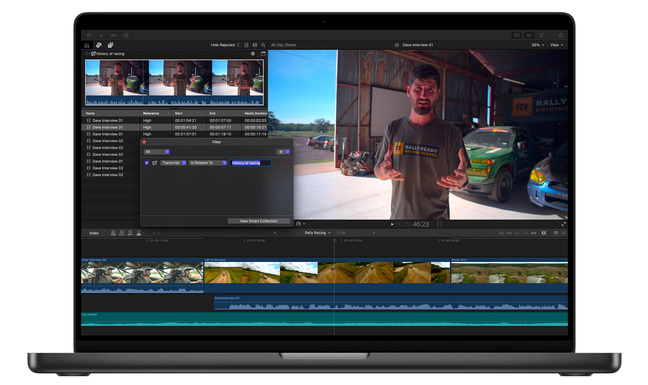This screenshot has height=385, width=648.
Task: Toggle the inspector panel
Action: (541, 36)
